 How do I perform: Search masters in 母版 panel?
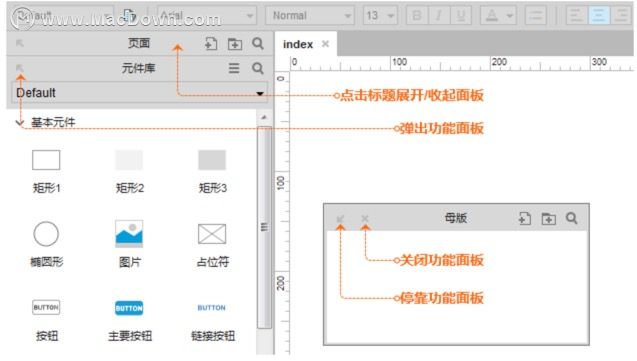pos(572,218)
